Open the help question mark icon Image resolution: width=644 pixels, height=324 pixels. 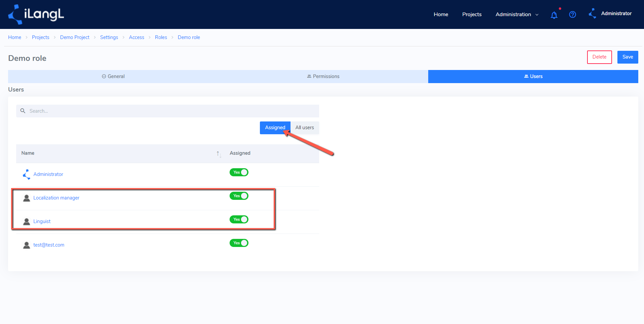573,14
